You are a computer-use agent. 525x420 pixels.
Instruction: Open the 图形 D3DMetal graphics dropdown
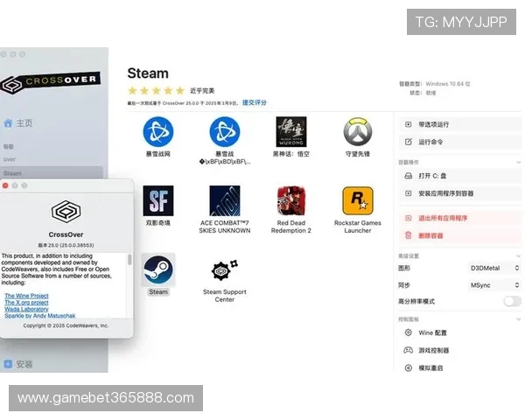(x=493, y=268)
